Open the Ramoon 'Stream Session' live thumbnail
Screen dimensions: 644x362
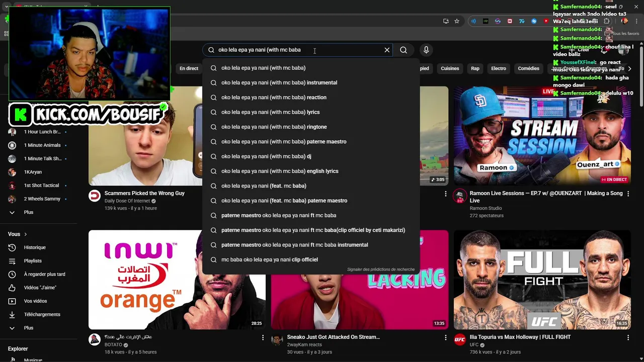542,136
